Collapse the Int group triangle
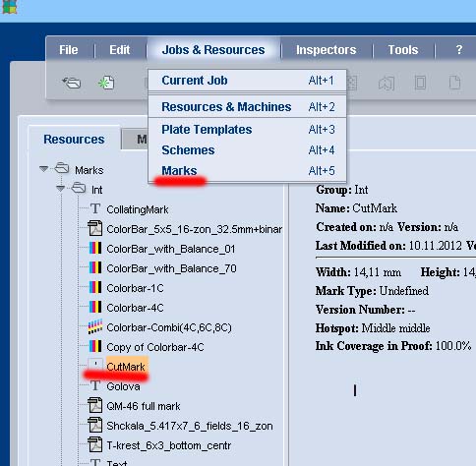The width and height of the screenshot is (476, 466). tap(61, 188)
